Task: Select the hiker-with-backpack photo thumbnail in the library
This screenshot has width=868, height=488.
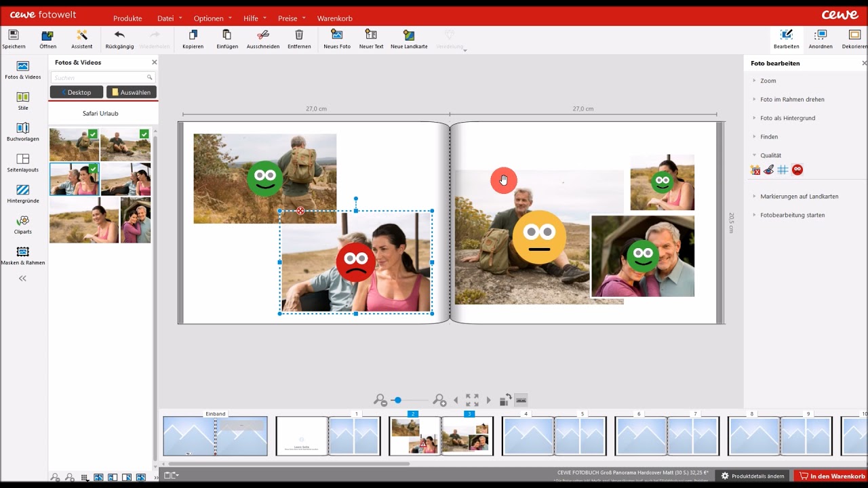Action: click(x=75, y=144)
